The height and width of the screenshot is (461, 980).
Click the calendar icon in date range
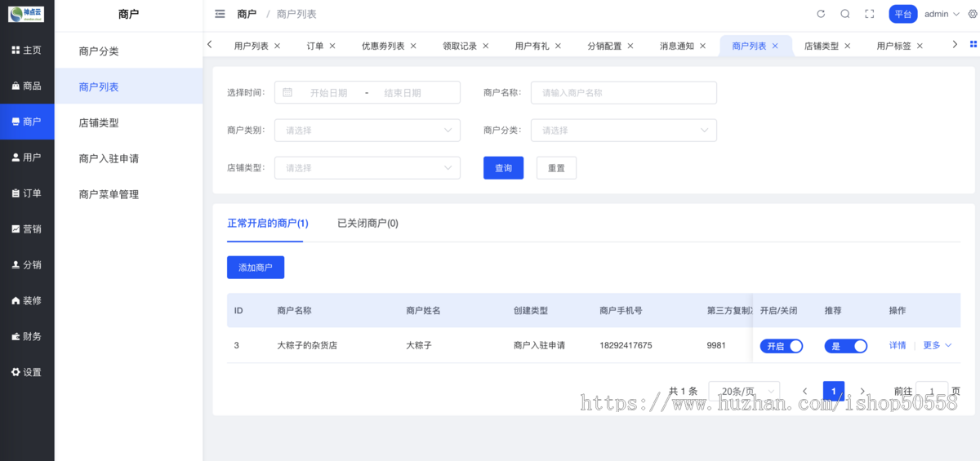tap(287, 93)
